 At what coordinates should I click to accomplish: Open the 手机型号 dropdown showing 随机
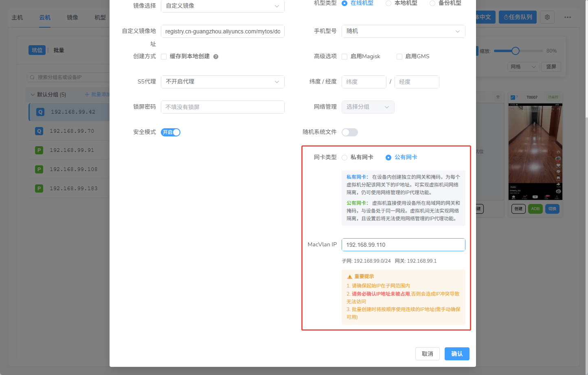pos(403,31)
